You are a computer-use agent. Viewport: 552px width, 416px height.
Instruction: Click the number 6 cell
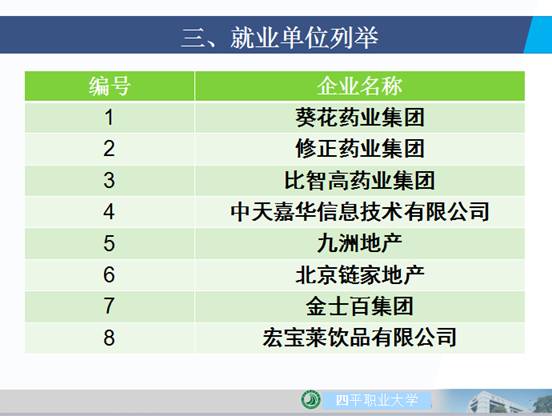(x=109, y=275)
